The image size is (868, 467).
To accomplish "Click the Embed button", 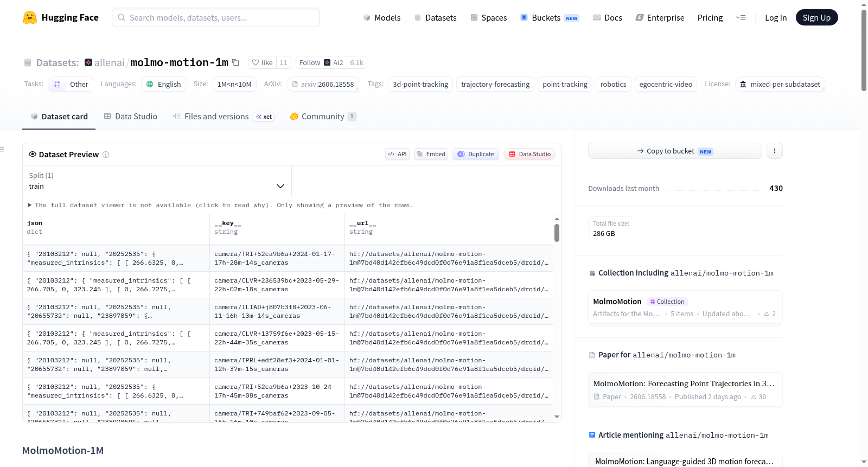I will pyautogui.click(x=431, y=154).
